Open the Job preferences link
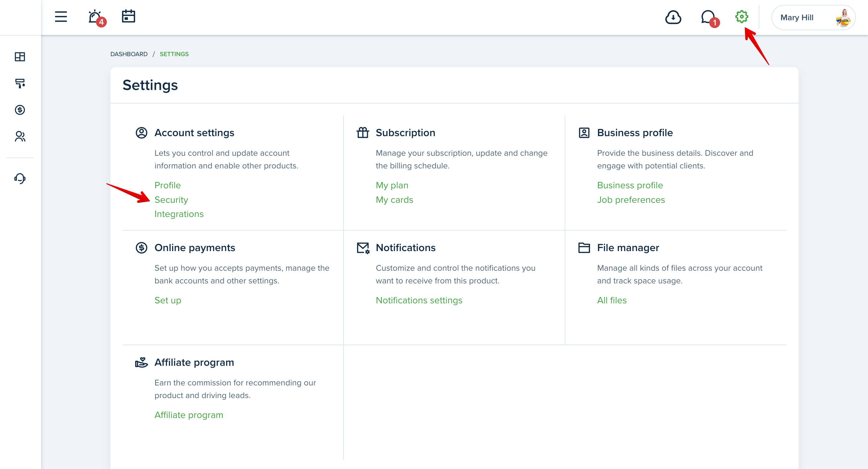Screen dimensions: 868x469 click(x=631, y=200)
